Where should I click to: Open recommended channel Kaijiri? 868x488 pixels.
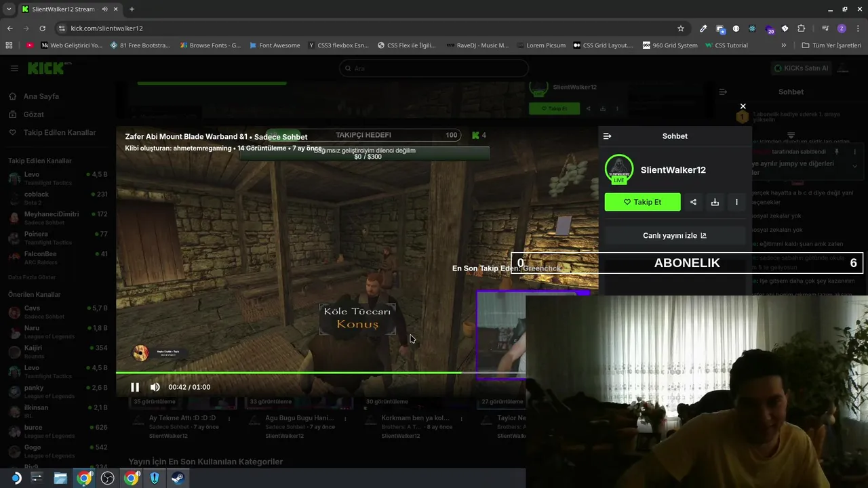tap(58, 351)
